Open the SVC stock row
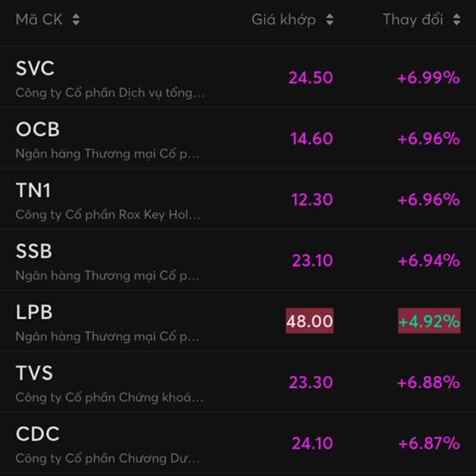 click(x=238, y=77)
